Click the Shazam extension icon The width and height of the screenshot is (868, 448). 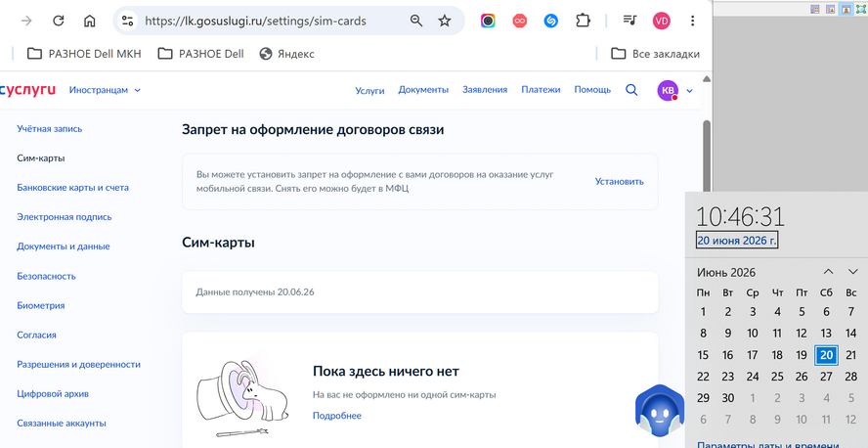(550, 22)
